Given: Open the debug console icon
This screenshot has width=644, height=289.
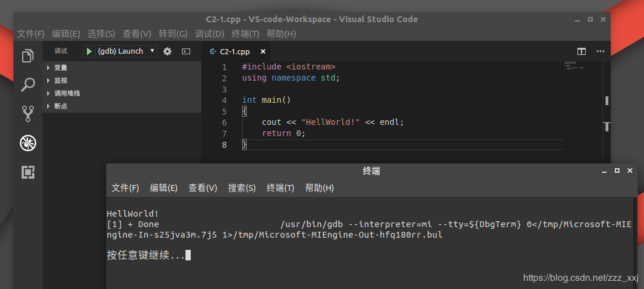Looking at the screenshot, I should pos(186,51).
